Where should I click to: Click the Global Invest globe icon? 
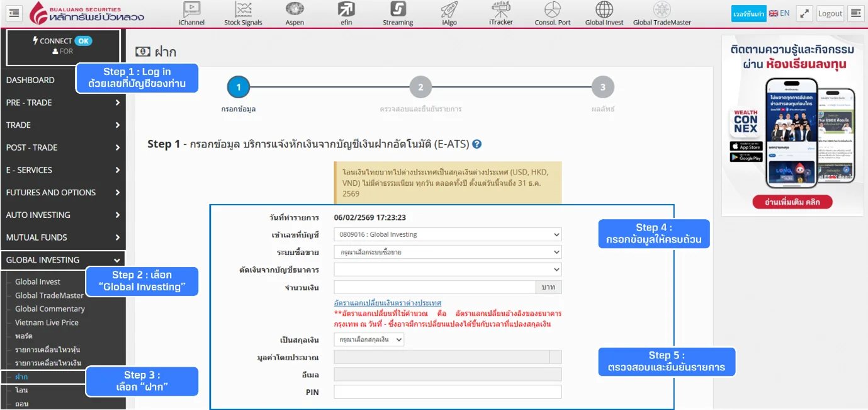(604, 10)
